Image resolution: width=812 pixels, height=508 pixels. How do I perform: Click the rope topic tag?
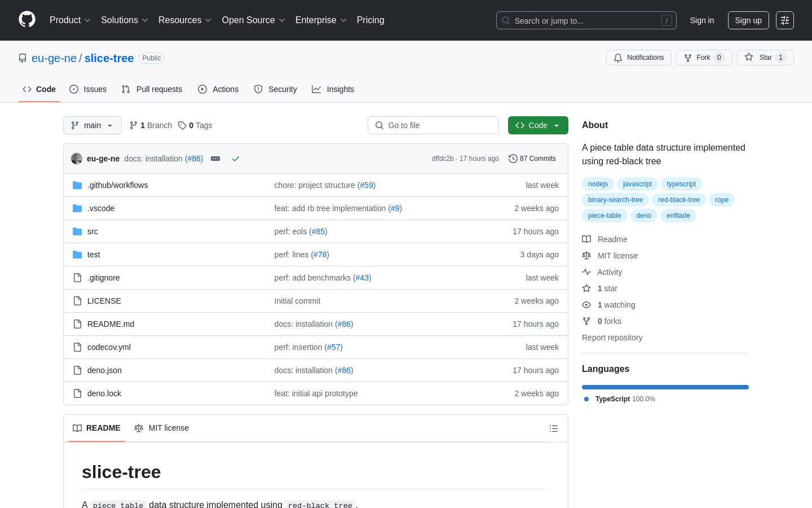tap(722, 200)
